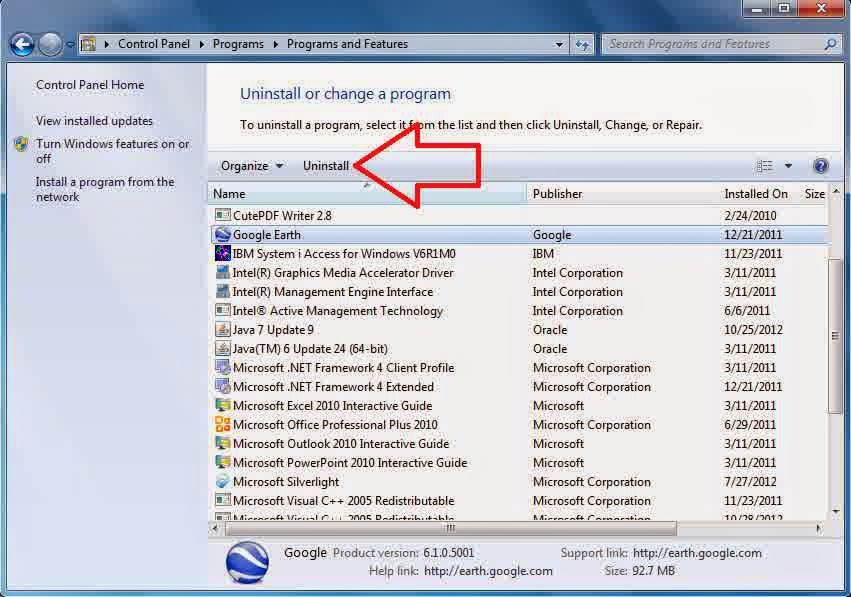Click the Microsoft .NET Framework 4 Extended icon

click(221, 386)
